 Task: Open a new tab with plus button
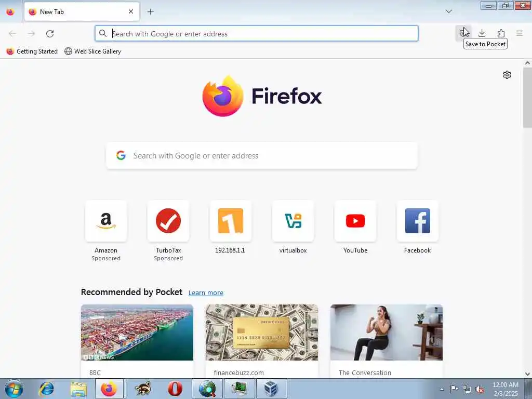pos(150,11)
